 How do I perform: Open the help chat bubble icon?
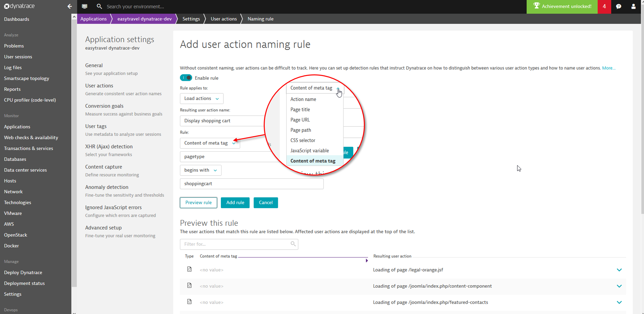[x=619, y=6]
